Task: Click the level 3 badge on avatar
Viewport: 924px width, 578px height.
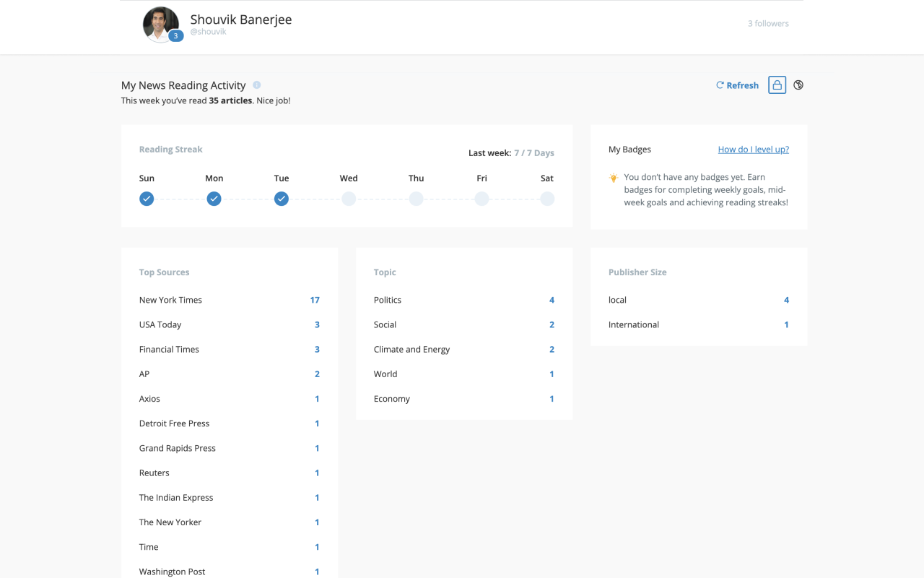Action: tap(175, 35)
